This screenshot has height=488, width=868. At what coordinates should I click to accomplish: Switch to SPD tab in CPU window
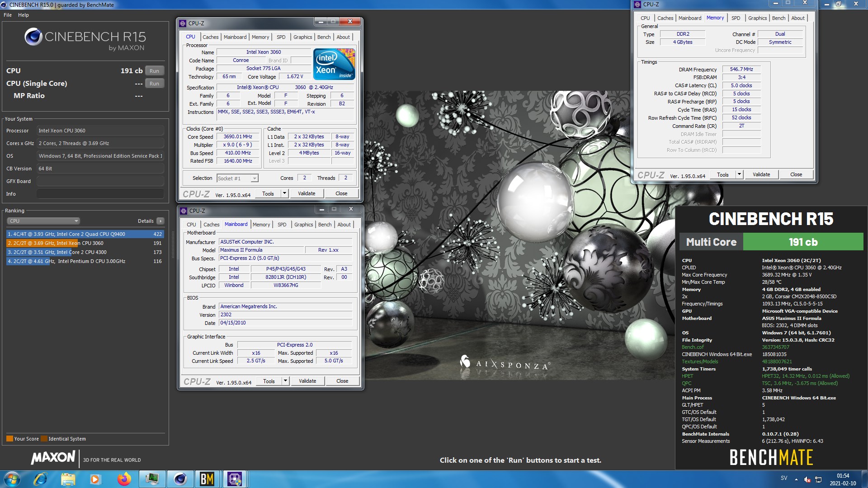(x=281, y=37)
